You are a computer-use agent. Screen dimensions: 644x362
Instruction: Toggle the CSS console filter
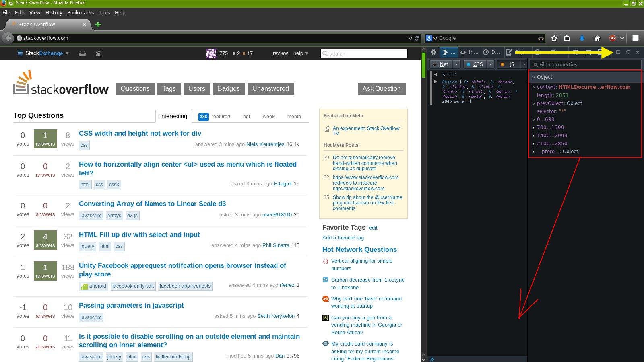coord(475,64)
